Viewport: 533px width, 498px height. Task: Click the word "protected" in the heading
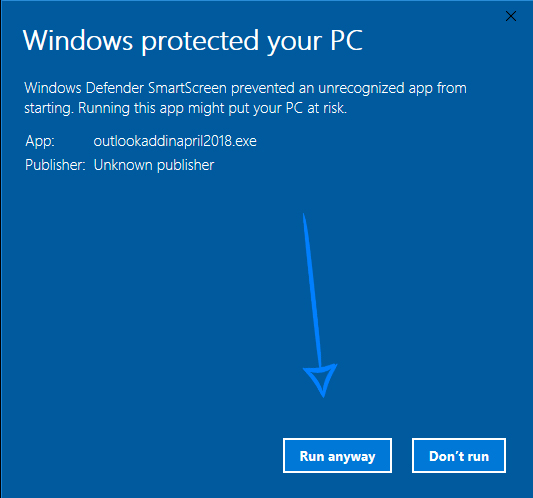point(200,41)
